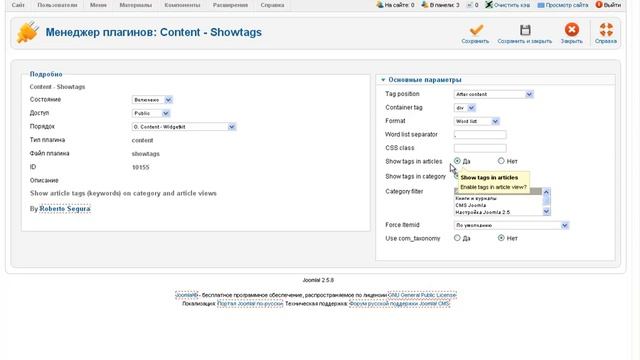Open the Format dropdown
Image resolution: width=640 pixels, height=360 pixels.
click(476, 121)
